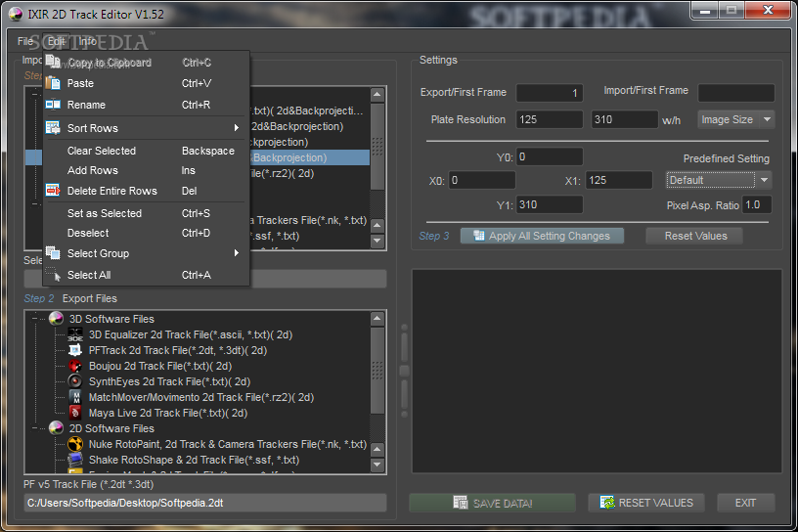Click the Paste clipboard icon
798x532 pixels.
(x=53, y=83)
